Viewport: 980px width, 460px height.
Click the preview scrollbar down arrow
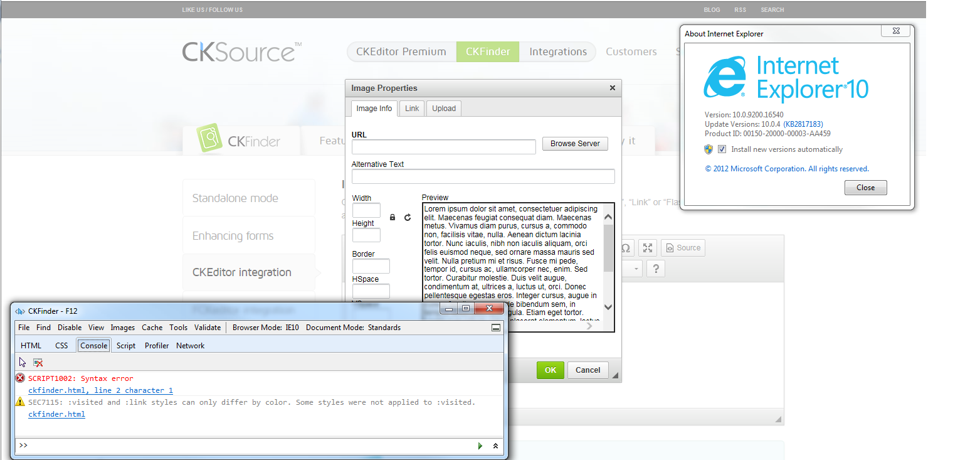608,307
